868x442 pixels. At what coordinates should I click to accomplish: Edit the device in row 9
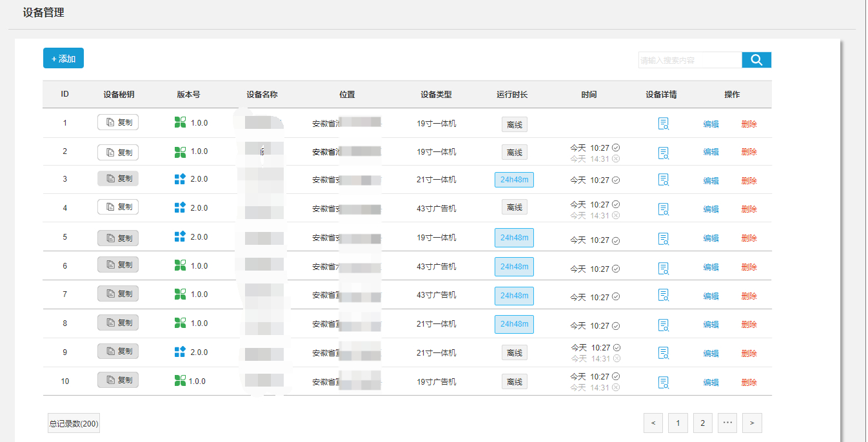point(711,353)
